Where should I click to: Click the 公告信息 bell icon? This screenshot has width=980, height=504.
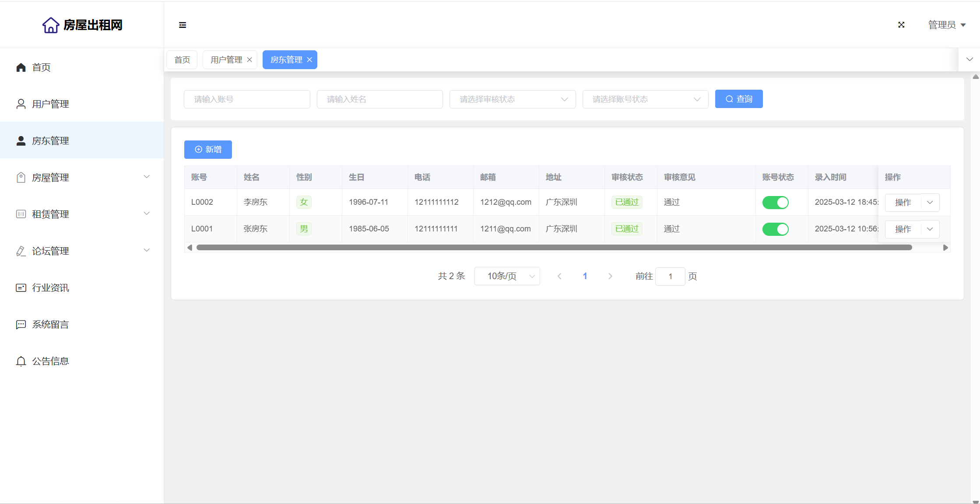pos(21,361)
